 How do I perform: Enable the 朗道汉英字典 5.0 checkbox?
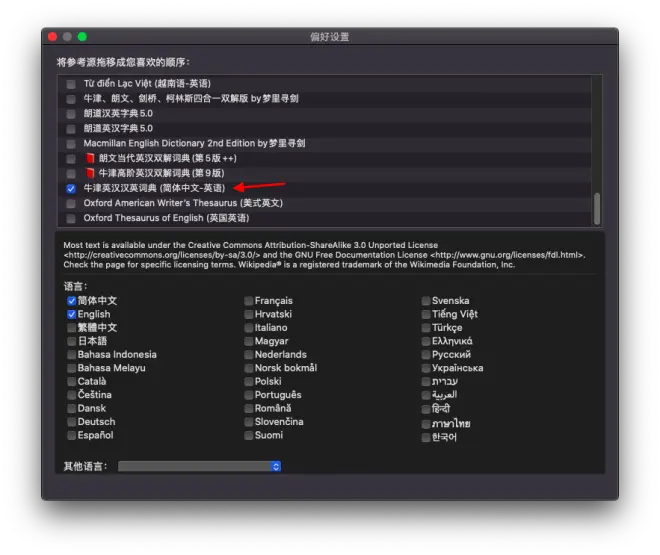click(x=71, y=114)
